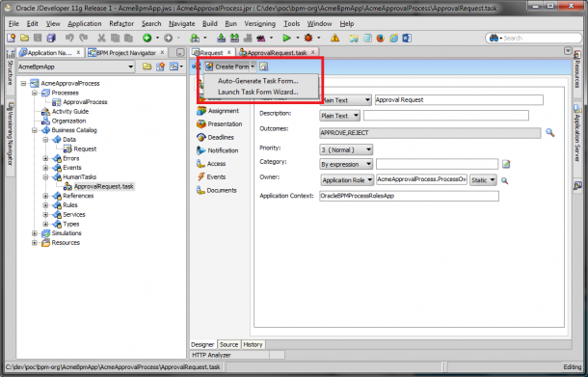Click the edit expression icon beside Category
Screen dimensions: 588x377
point(506,164)
